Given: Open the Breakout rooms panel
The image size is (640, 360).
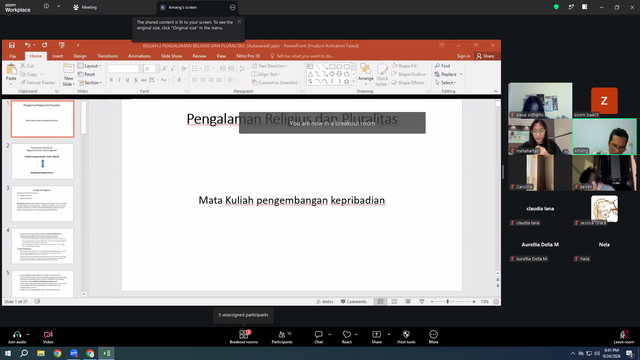Looking at the screenshot, I should pyautogui.click(x=244, y=337).
